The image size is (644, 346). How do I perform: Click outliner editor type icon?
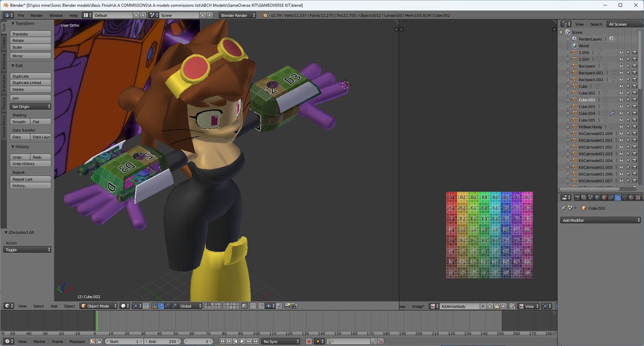pyautogui.click(x=566, y=24)
